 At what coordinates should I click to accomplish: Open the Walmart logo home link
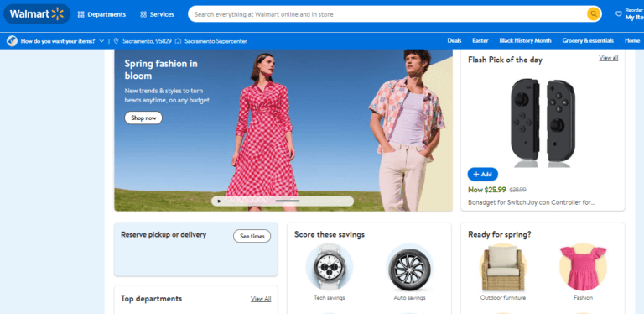(x=37, y=14)
